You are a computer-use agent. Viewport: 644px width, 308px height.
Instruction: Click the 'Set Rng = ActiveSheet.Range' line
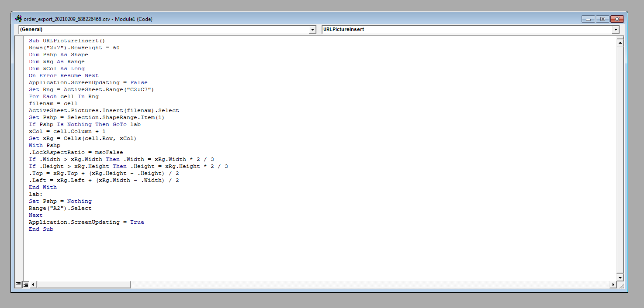pyautogui.click(x=92, y=89)
